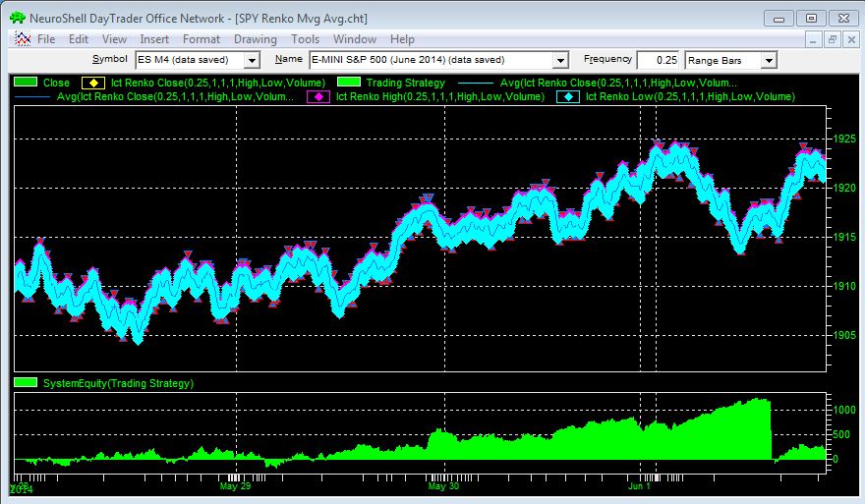The height and width of the screenshot is (504, 865).
Task: Click the cyan diamond Renko Low marker
Action: (x=568, y=96)
